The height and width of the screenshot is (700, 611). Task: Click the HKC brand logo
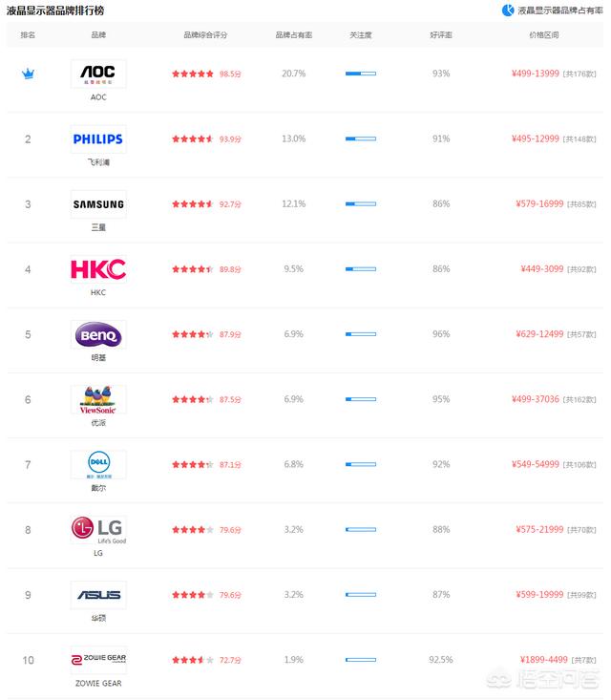[x=98, y=269]
